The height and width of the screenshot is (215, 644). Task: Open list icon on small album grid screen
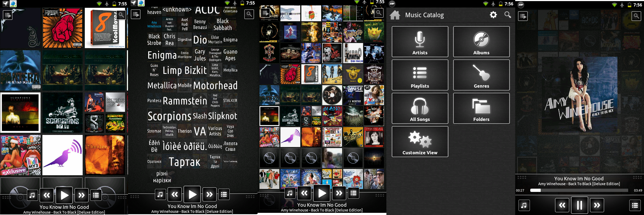click(x=354, y=193)
